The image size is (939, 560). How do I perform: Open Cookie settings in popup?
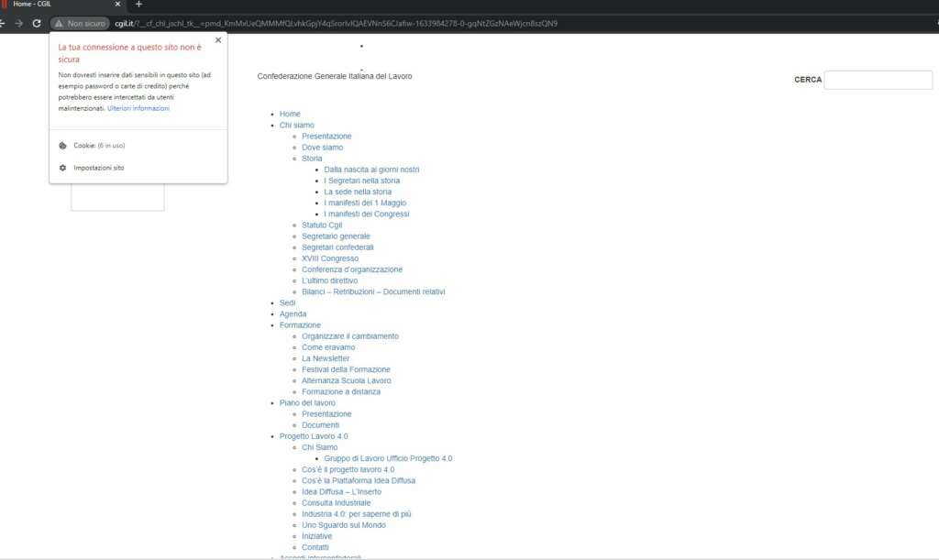(x=99, y=146)
